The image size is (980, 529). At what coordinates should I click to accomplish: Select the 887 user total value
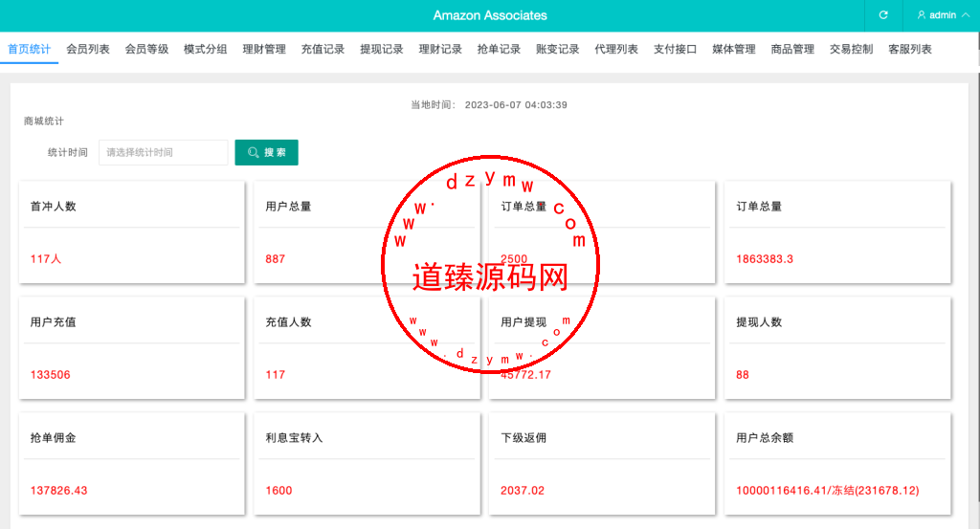275,258
